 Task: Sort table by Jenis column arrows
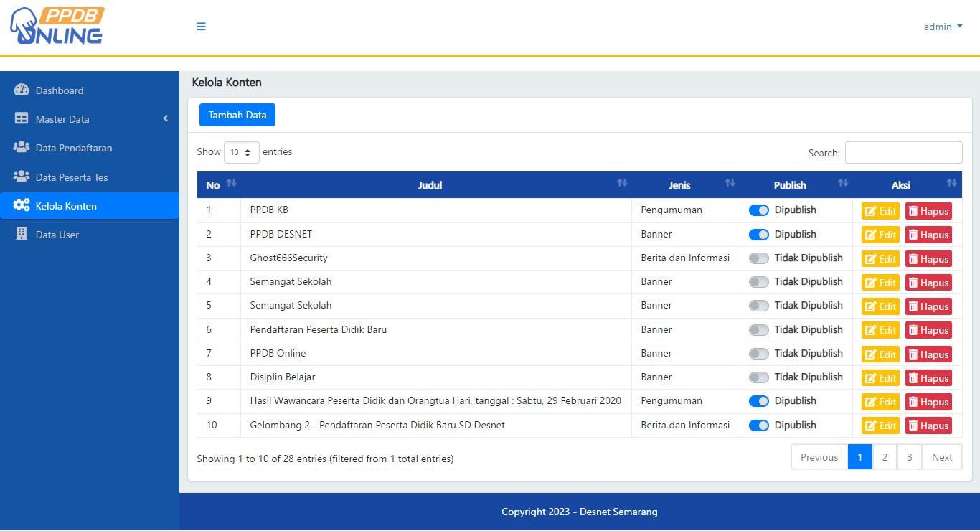point(730,184)
